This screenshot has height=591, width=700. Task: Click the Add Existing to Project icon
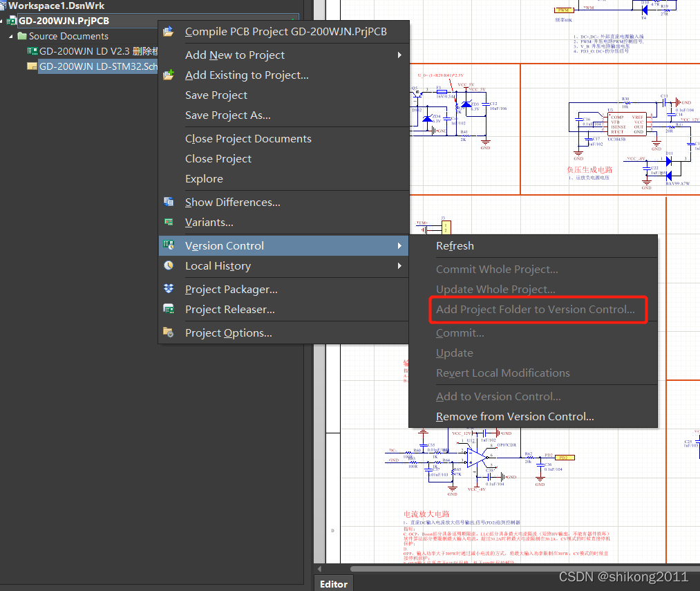coord(168,75)
